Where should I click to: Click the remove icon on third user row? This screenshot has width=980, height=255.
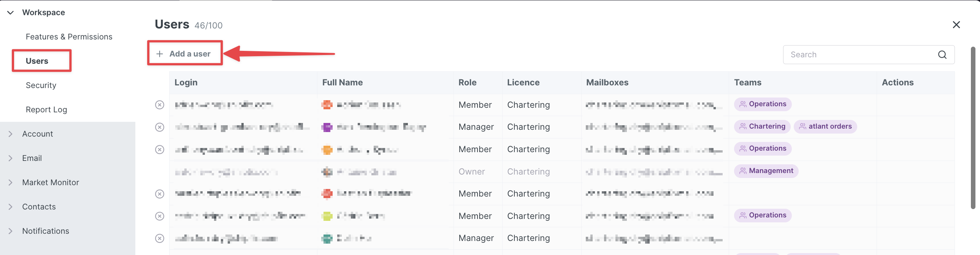(159, 150)
